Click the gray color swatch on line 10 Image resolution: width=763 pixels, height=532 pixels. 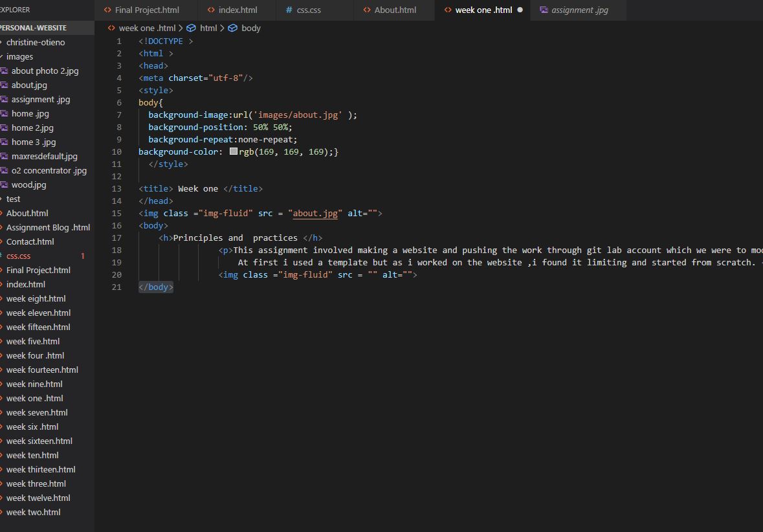233,151
